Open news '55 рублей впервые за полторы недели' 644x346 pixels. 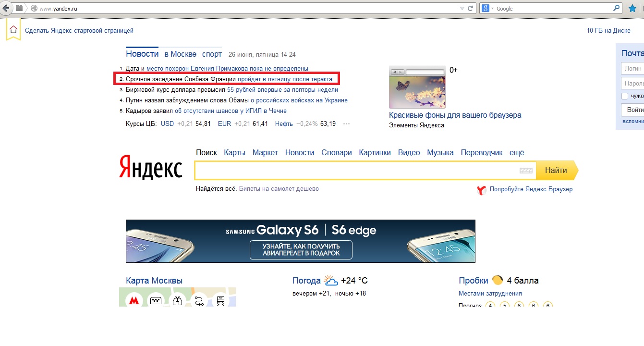pyautogui.click(x=283, y=89)
